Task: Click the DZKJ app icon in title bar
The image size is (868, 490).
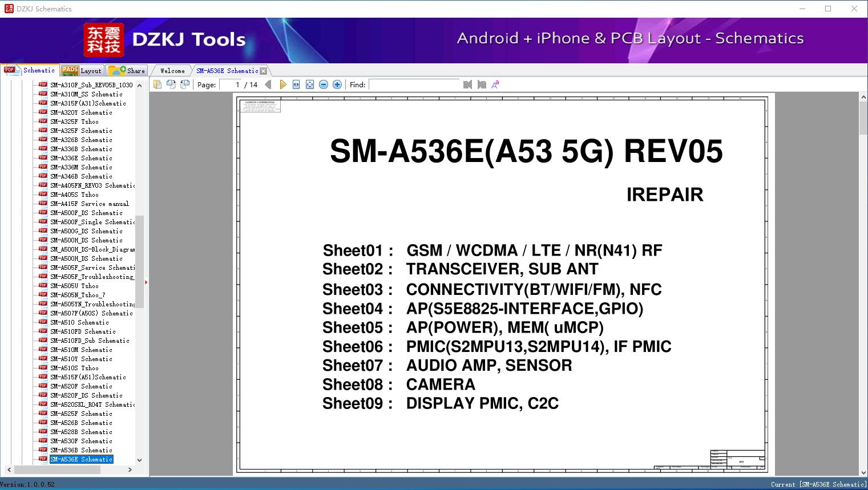Action: pos(9,9)
